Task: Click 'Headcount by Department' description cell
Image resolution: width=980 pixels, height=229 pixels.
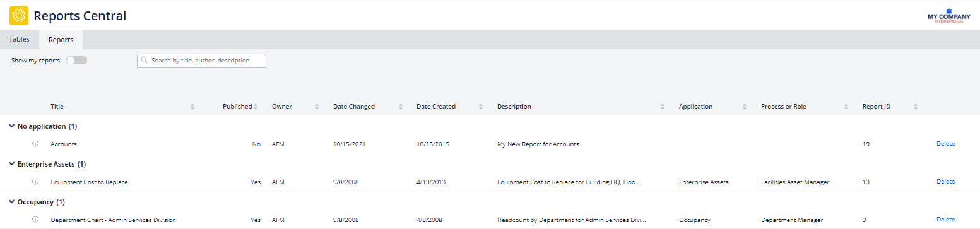Action: [x=572, y=220]
